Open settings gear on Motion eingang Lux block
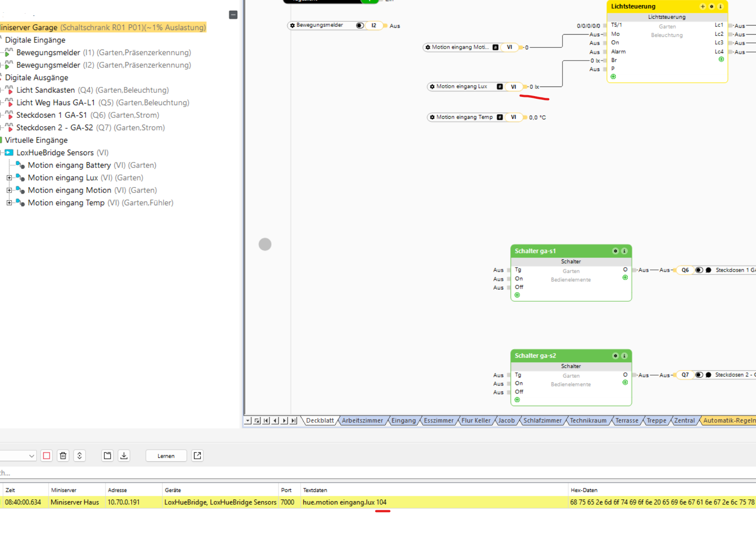The image size is (756, 538). pyautogui.click(x=432, y=86)
